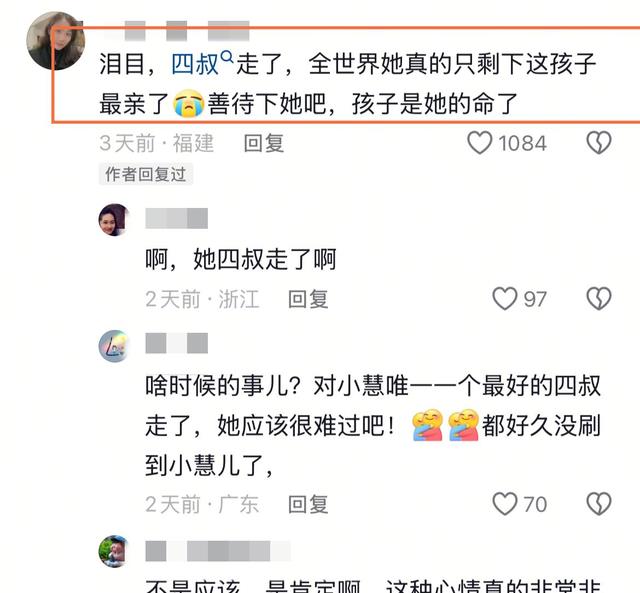Viewport: 640px width, 593px height.
Task: Tap the 1084 like count
Action: [522, 143]
